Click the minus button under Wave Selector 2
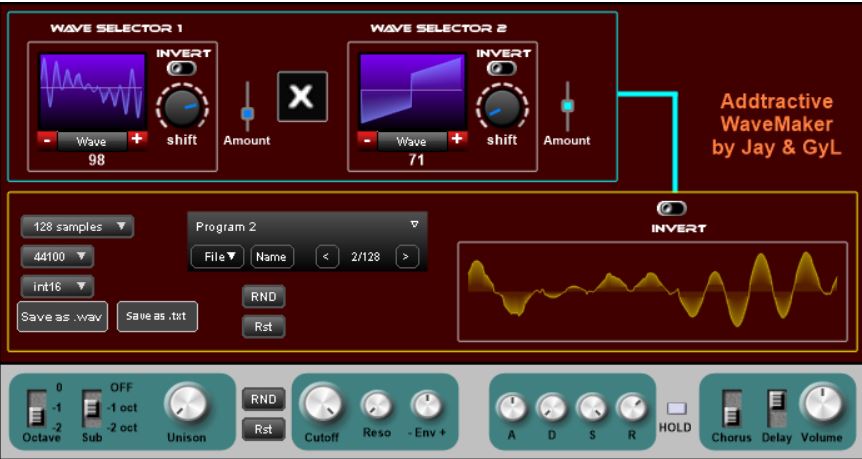Image resolution: width=862 pixels, height=459 pixels. pyautogui.click(x=367, y=140)
